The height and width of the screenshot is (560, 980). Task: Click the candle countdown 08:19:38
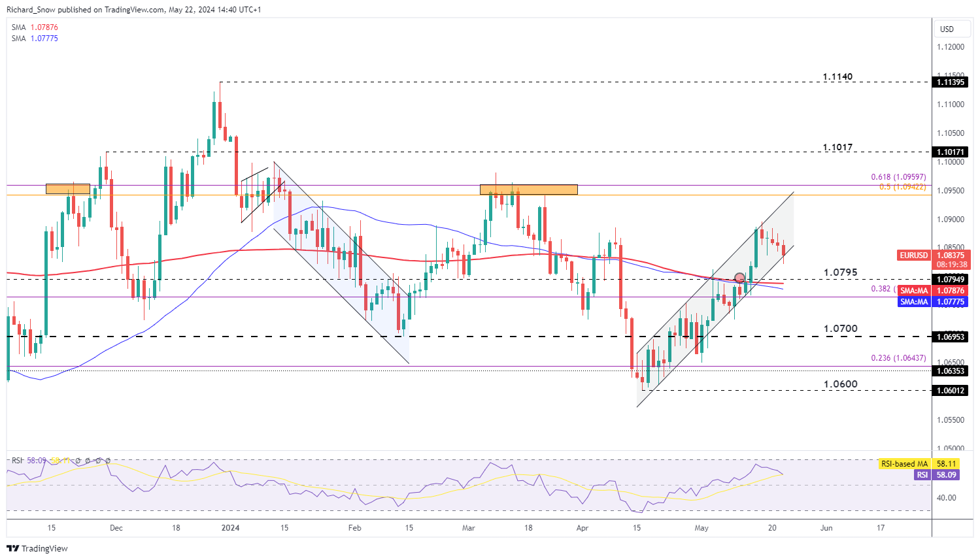pyautogui.click(x=951, y=265)
